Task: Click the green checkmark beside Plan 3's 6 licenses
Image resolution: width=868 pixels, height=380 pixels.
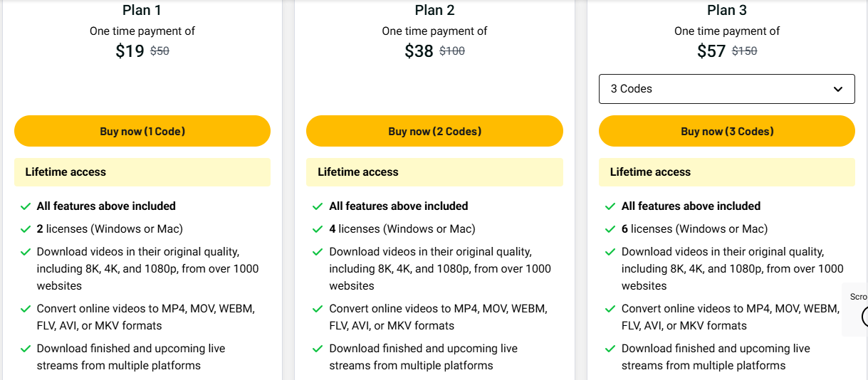Action: pyautogui.click(x=610, y=229)
